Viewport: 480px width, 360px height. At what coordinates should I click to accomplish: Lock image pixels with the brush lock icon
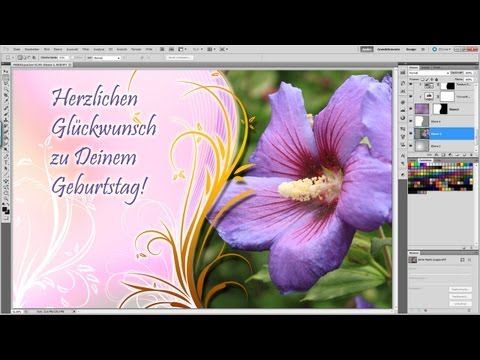click(427, 79)
